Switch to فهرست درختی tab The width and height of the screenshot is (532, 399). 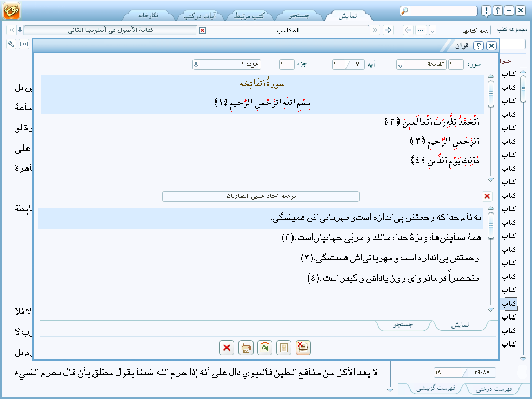(x=494, y=389)
